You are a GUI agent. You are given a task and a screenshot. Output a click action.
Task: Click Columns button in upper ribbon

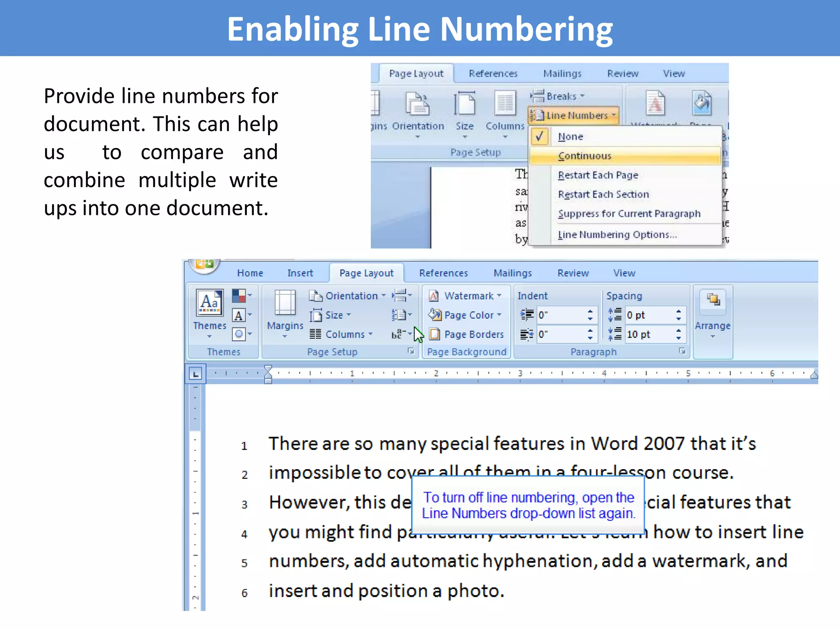pos(505,115)
